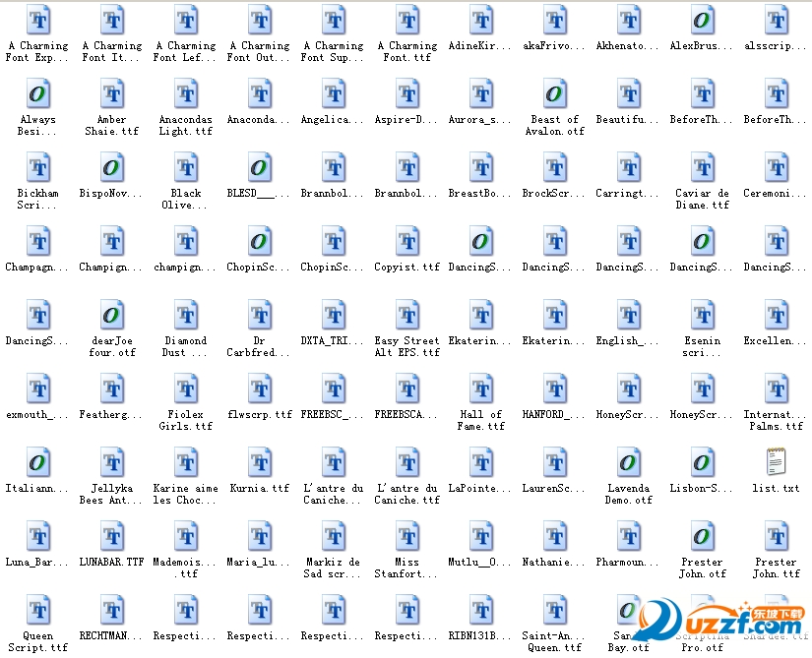The width and height of the screenshot is (812, 658).
Task: Select the A Charming Font.ttf file icon
Action: point(407,20)
